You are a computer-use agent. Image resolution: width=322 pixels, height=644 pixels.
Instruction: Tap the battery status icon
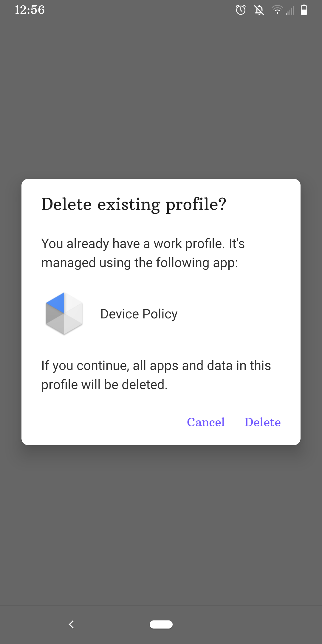(304, 10)
